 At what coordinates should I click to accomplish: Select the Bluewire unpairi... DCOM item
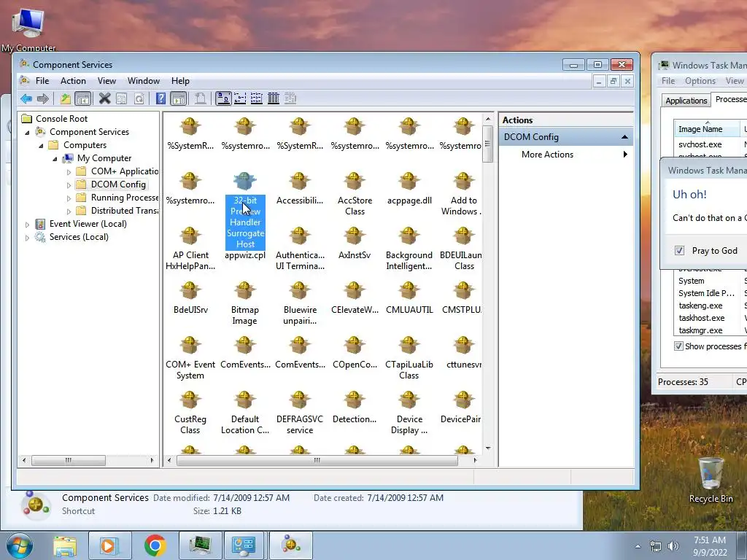[x=300, y=304]
